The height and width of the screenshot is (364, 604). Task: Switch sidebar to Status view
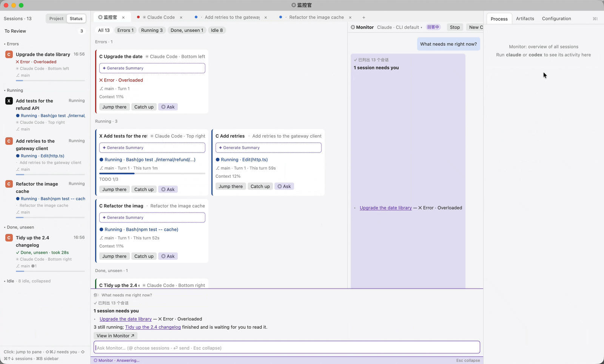(76, 19)
